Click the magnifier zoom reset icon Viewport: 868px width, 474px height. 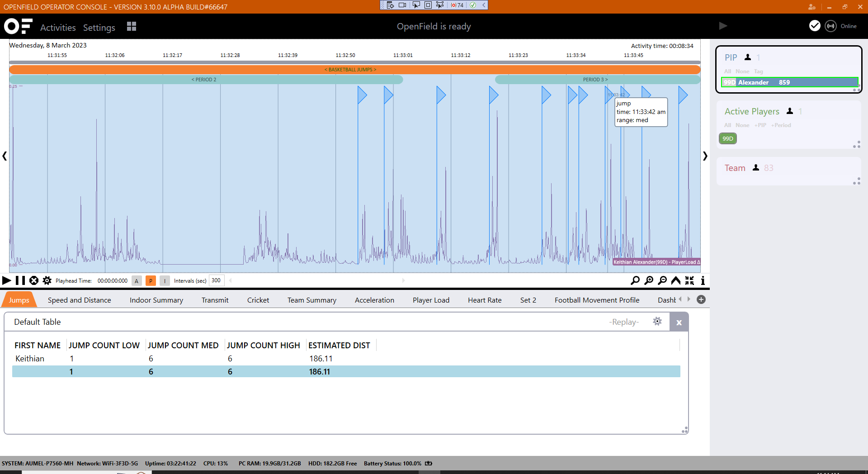point(635,280)
